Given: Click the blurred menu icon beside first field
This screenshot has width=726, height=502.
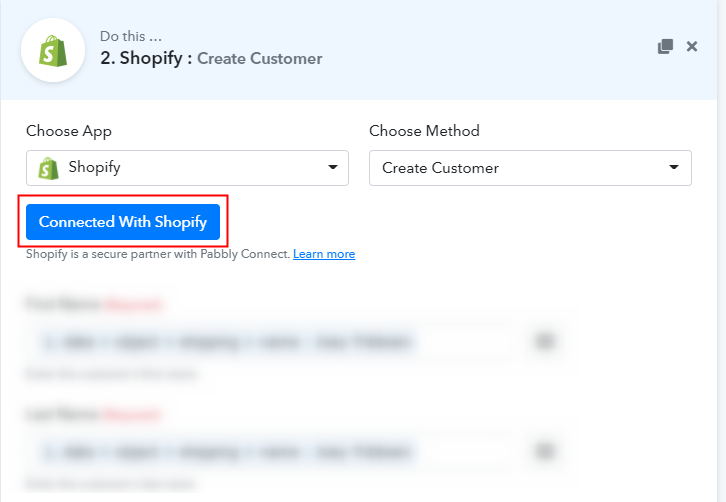Looking at the screenshot, I should 544,342.
